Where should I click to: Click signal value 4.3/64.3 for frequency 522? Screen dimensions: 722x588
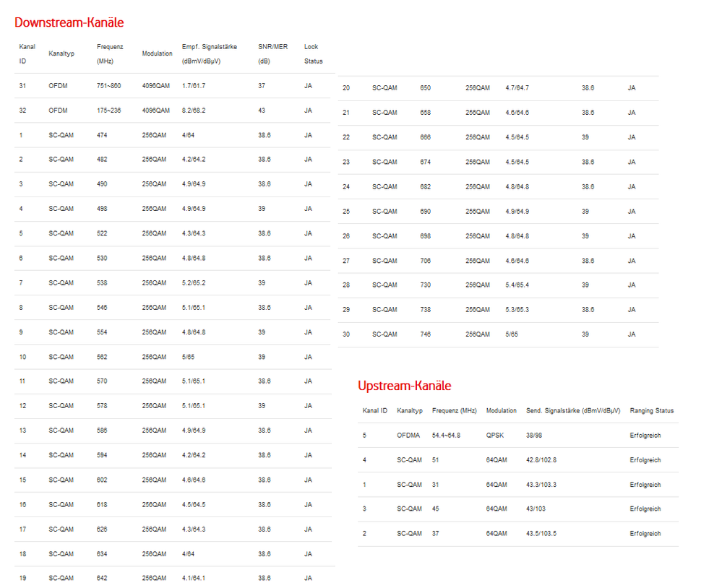point(194,233)
